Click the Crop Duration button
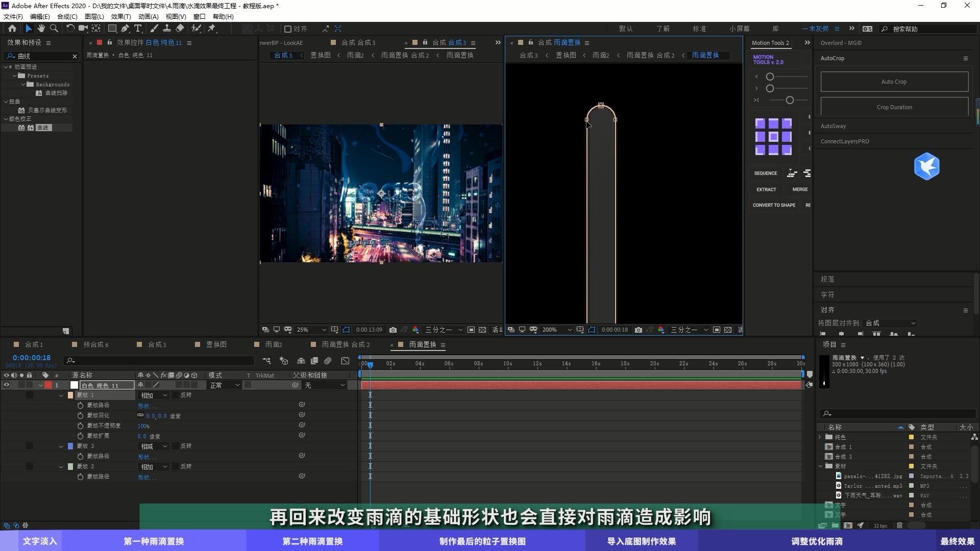 pyautogui.click(x=894, y=107)
